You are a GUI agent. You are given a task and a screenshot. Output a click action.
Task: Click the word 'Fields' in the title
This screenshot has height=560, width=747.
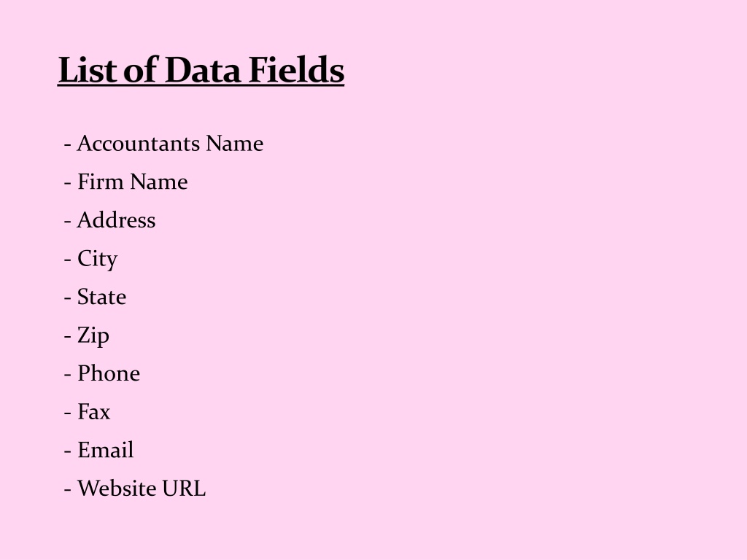pos(296,69)
